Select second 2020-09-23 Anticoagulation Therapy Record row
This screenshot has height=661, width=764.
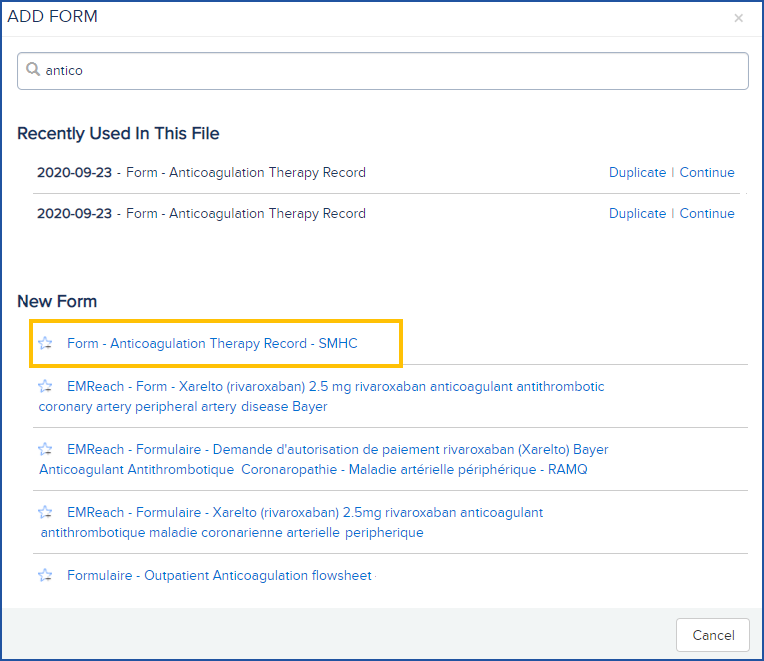[x=201, y=214]
